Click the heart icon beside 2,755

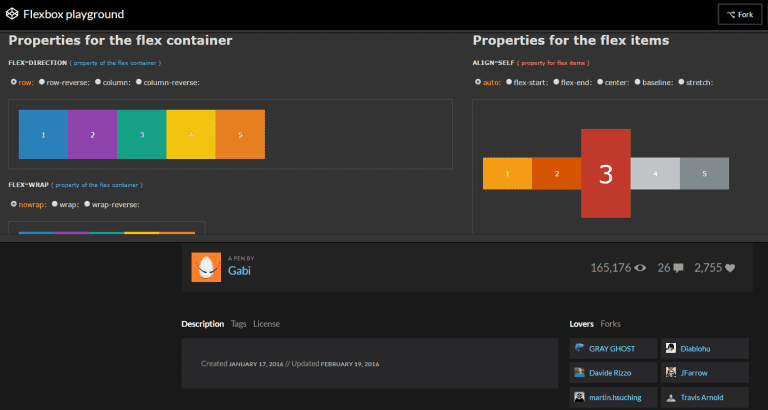[x=729, y=268]
